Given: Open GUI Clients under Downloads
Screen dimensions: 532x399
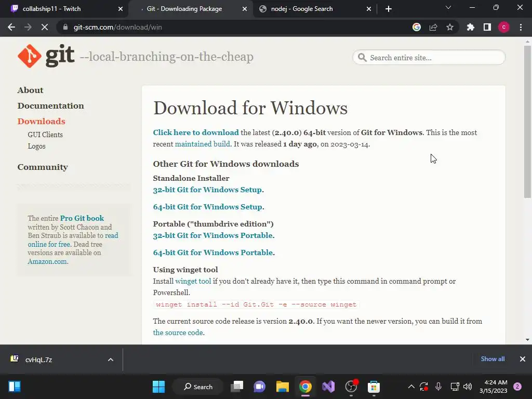Looking at the screenshot, I should coord(45,135).
